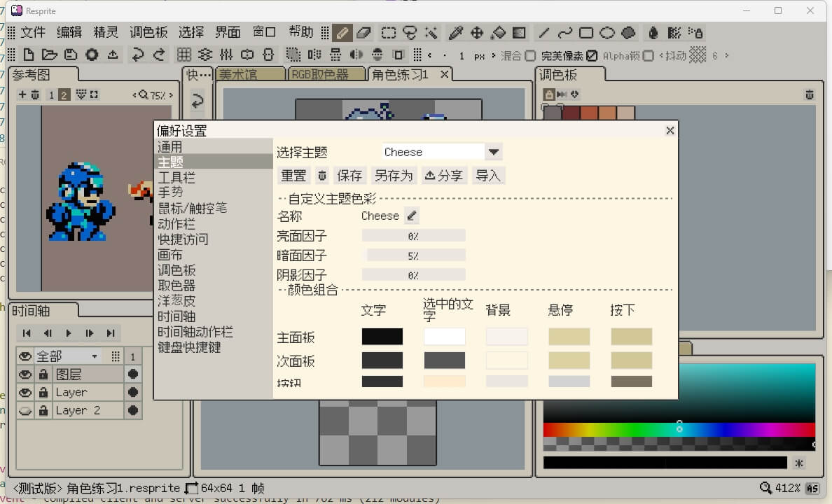Viewport: 832px width, 504px height.
Task: Click the 主面板 文字 black color swatch
Action: click(x=382, y=337)
